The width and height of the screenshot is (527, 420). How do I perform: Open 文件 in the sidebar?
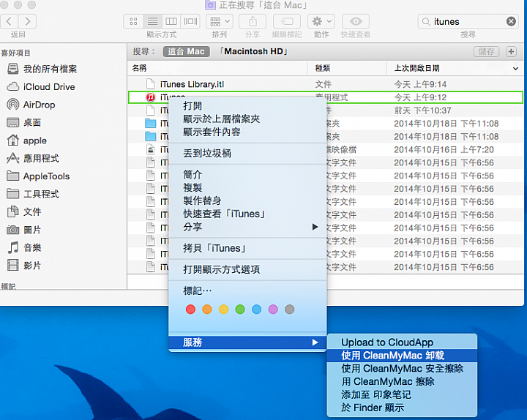pyautogui.click(x=24, y=211)
